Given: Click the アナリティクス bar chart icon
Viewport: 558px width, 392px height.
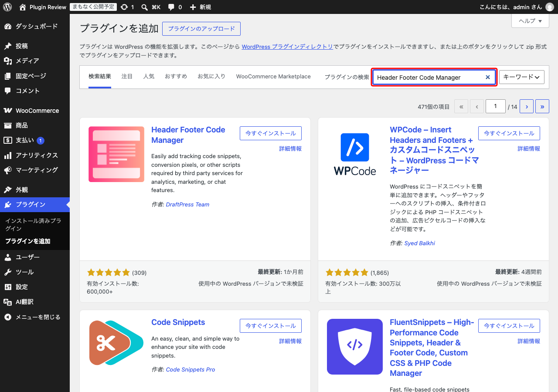Looking at the screenshot, I should click(8, 155).
